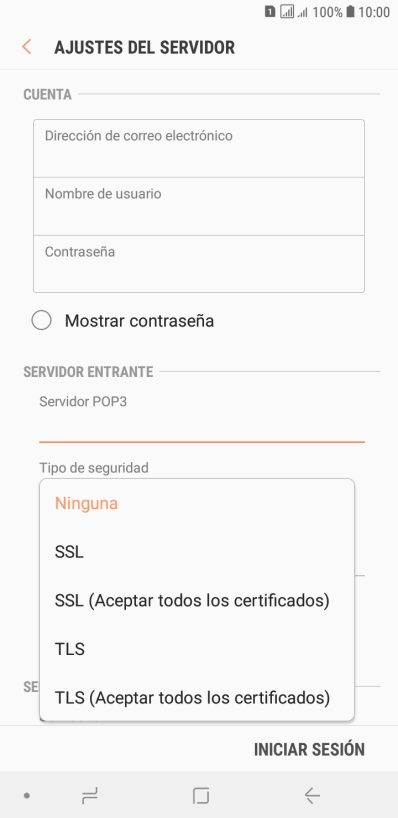Tap the SIM card 1 status icon
This screenshot has width=398, height=818.
pos(270,11)
